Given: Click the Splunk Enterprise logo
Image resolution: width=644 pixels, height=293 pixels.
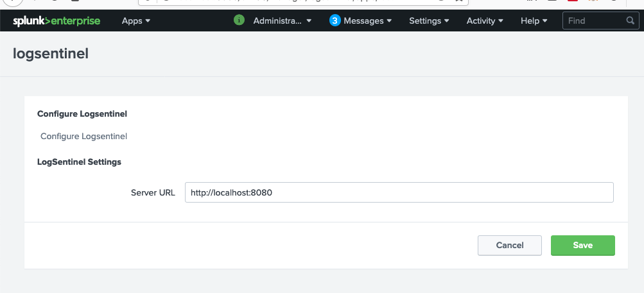Looking at the screenshot, I should 57,21.
